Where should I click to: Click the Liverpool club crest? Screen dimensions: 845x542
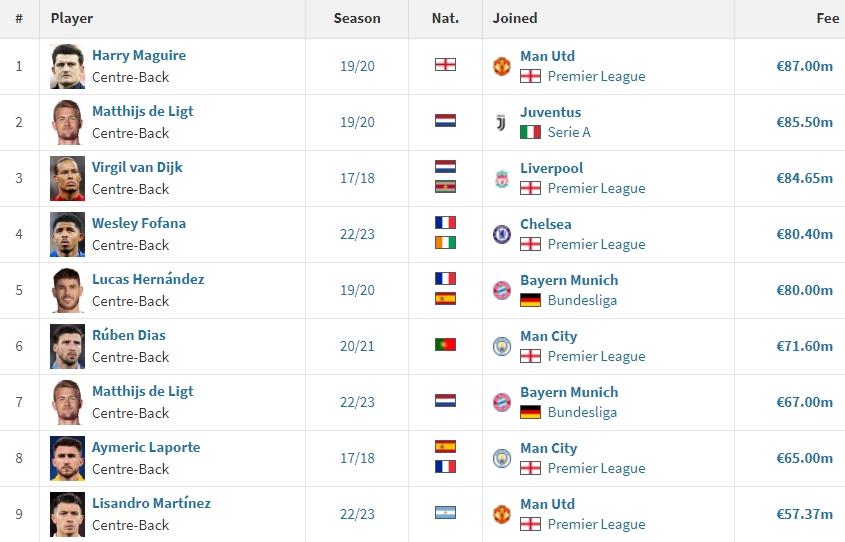[502, 179]
